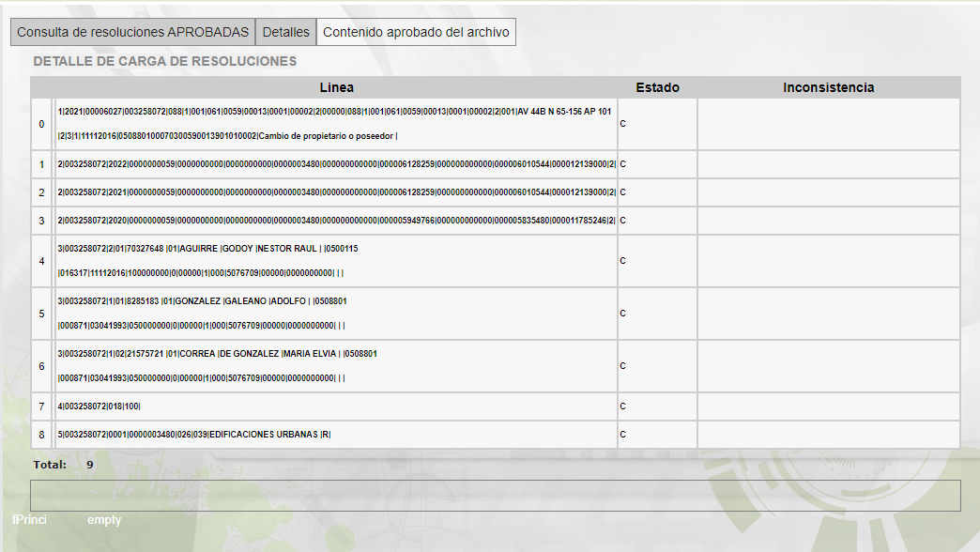The width and height of the screenshot is (980, 552).
Task: Click row number 3 cell
Action: click(42, 221)
